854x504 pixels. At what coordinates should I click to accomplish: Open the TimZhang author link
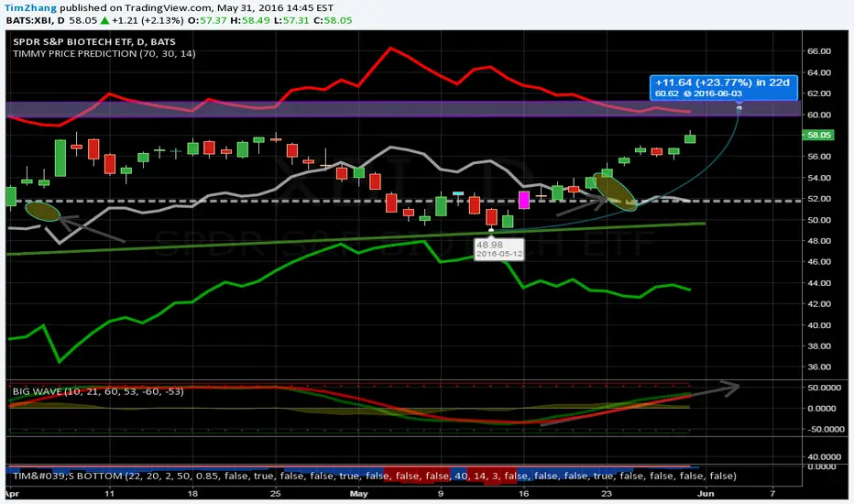pos(31,7)
